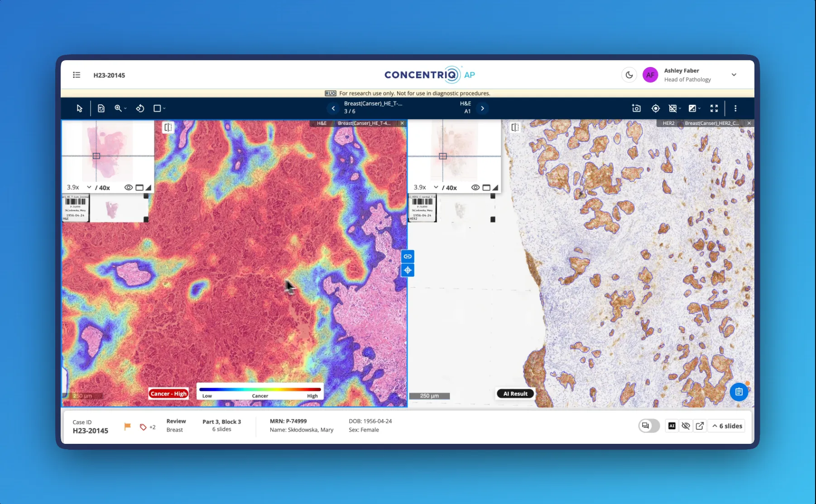Click the reset view tool icon
The width and height of the screenshot is (816, 504).
(101, 109)
